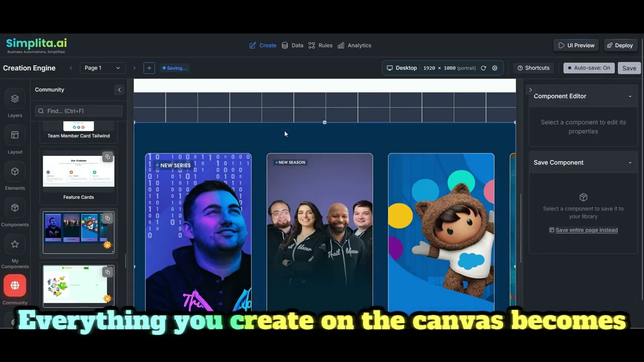Copy the green mascot community component
Screen dimensions: 644x362
click(107, 272)
